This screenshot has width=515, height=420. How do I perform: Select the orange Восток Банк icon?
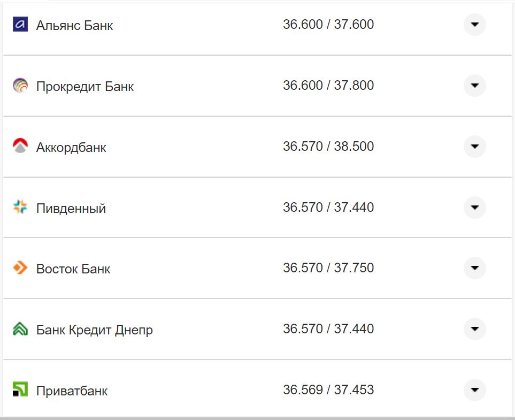click(20, 269)
